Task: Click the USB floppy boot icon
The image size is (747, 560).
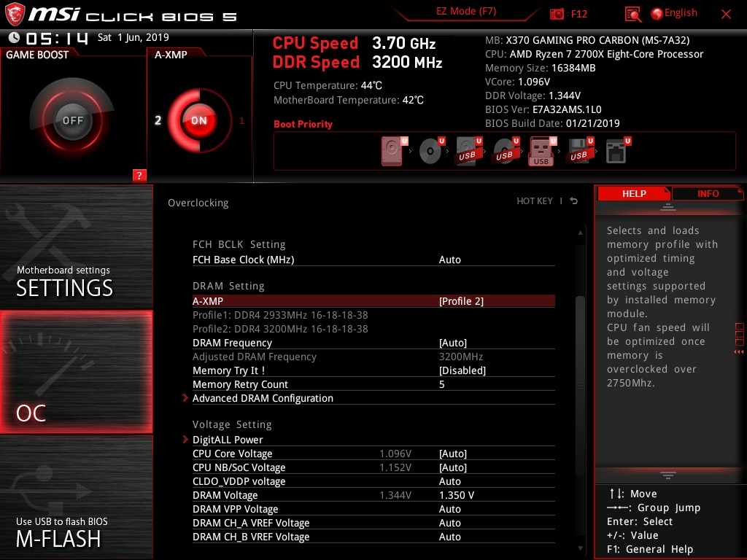Action: pos(580,151)
